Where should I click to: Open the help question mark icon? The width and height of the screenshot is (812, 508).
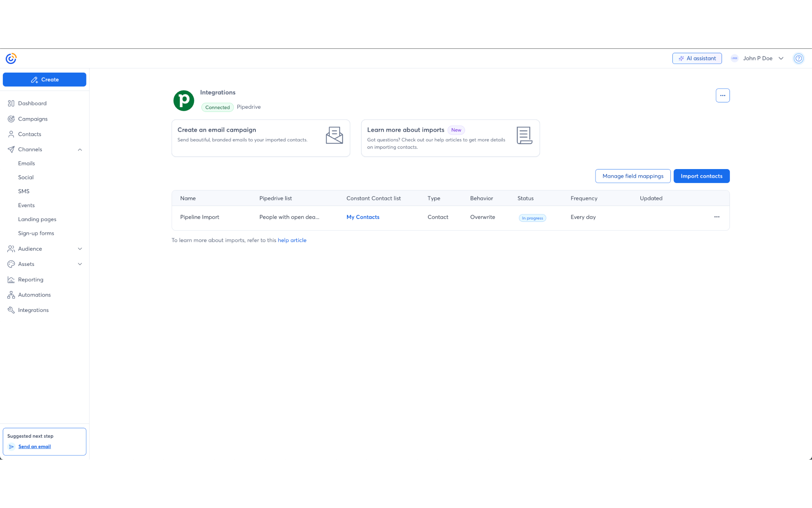[x=799, y=58]
